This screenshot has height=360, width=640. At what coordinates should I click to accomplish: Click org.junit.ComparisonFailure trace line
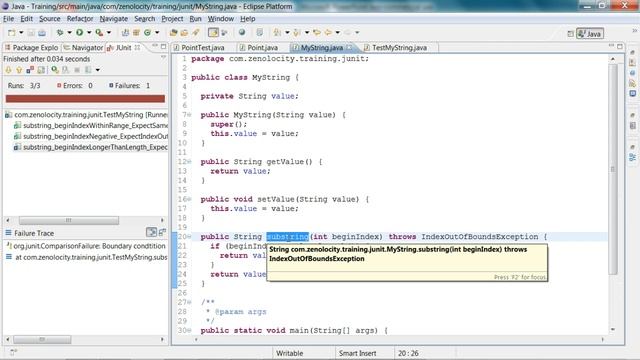[86, 246]
